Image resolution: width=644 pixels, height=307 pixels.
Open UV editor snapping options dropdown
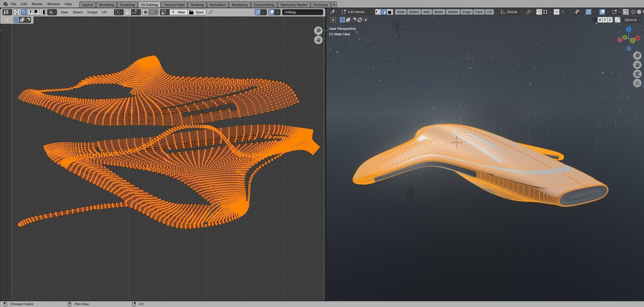136,12
